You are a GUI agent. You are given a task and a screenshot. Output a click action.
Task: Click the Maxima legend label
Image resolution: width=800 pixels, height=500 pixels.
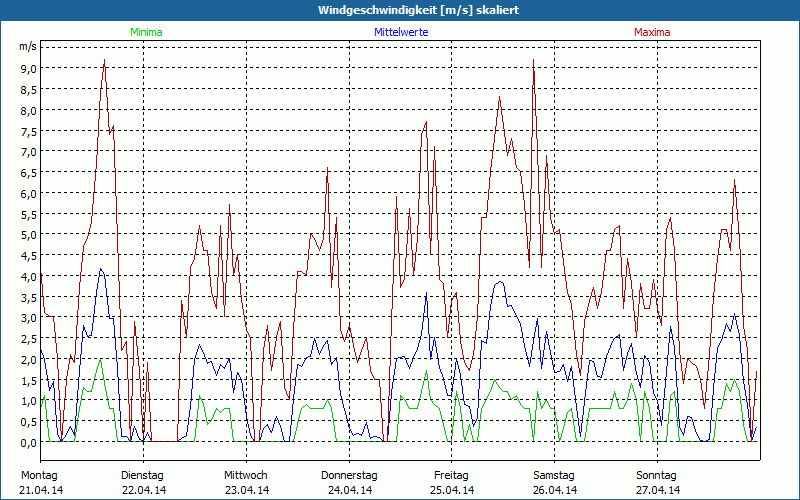pos(652,32)
